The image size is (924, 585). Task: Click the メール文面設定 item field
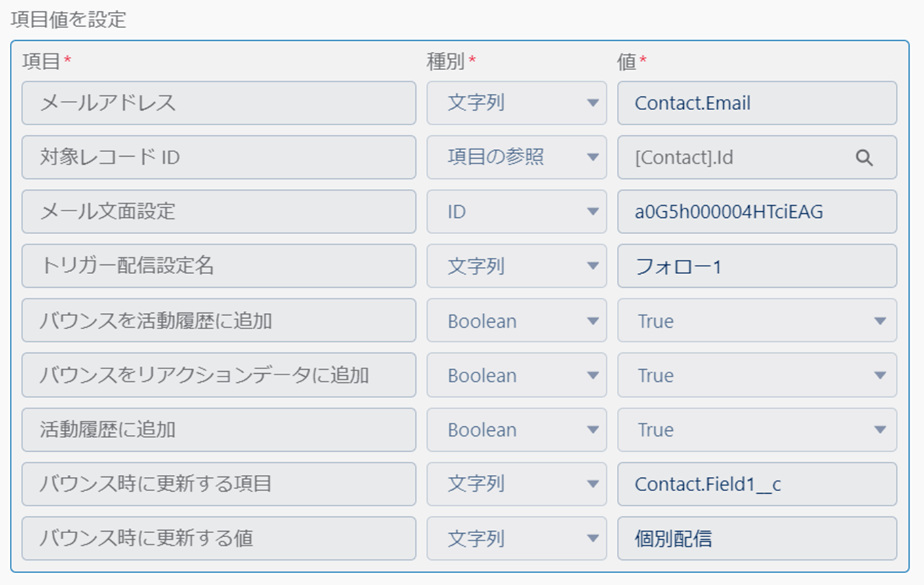click(219, 212)
